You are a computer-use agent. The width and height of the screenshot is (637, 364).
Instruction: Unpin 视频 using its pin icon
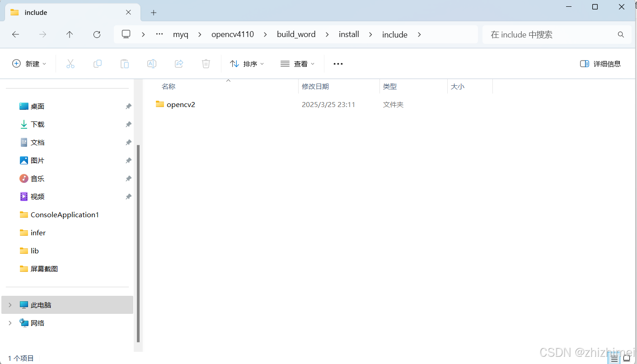tap(128, 196)
